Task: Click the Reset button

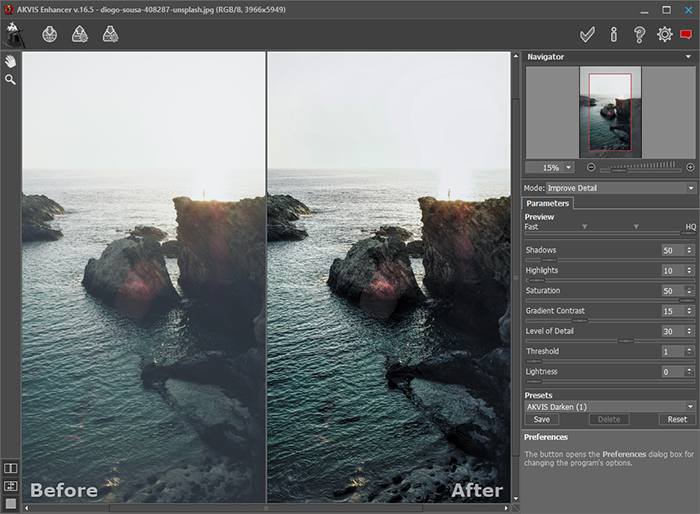Action: coord(677,419)
